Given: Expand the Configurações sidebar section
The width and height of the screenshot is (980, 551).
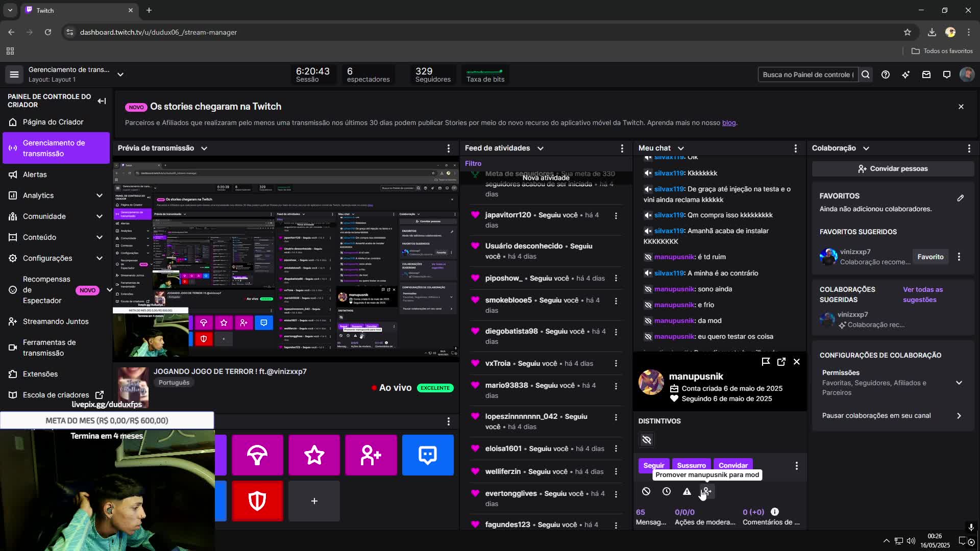Looking at the screenshot, I should (99, 258).
